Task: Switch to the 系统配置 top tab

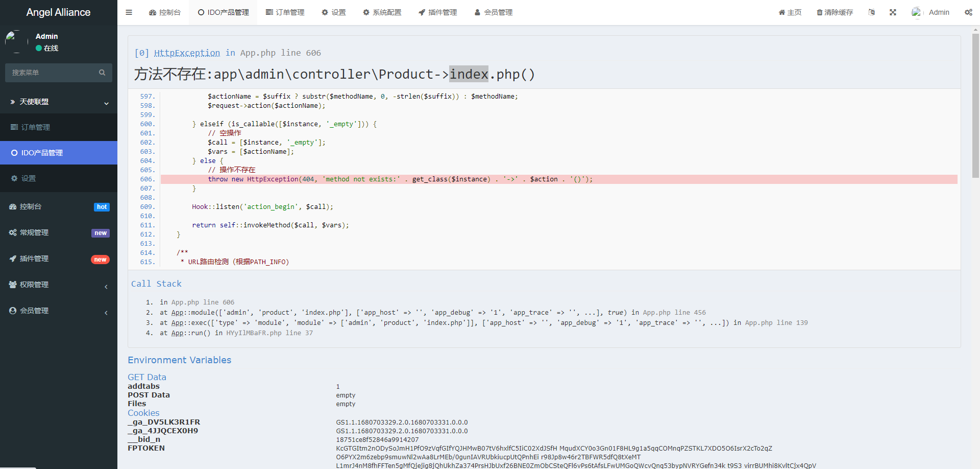Action: tap(382, 12)
